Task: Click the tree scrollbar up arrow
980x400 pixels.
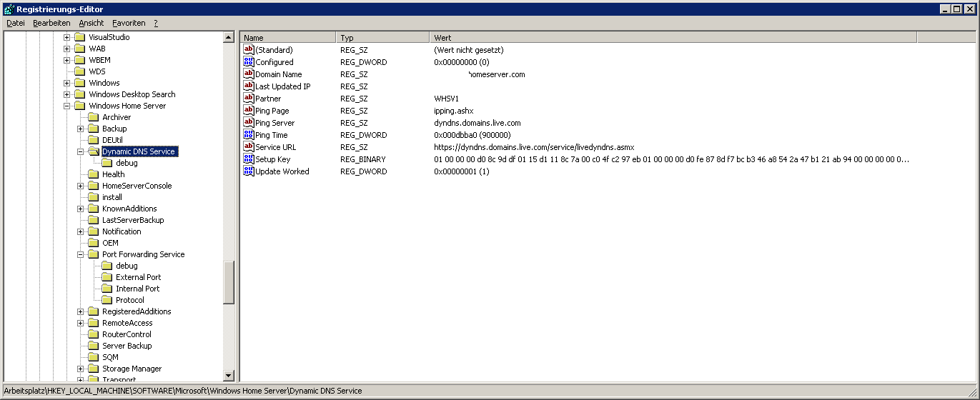Action: tap(229, 37)
